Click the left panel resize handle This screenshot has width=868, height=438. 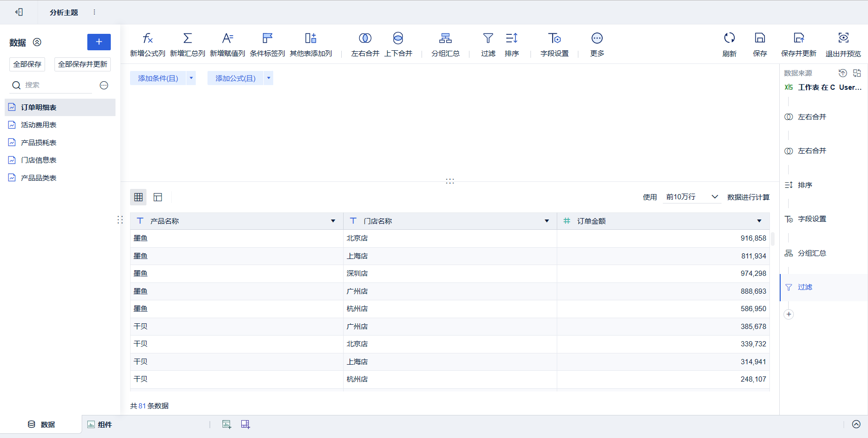(x=120, y=220)
